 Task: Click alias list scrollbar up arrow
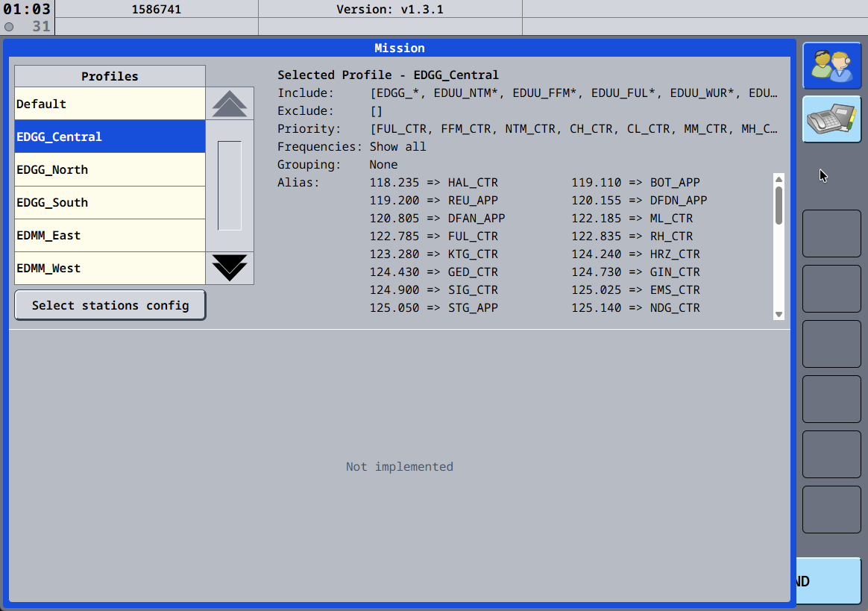[779, 180]
